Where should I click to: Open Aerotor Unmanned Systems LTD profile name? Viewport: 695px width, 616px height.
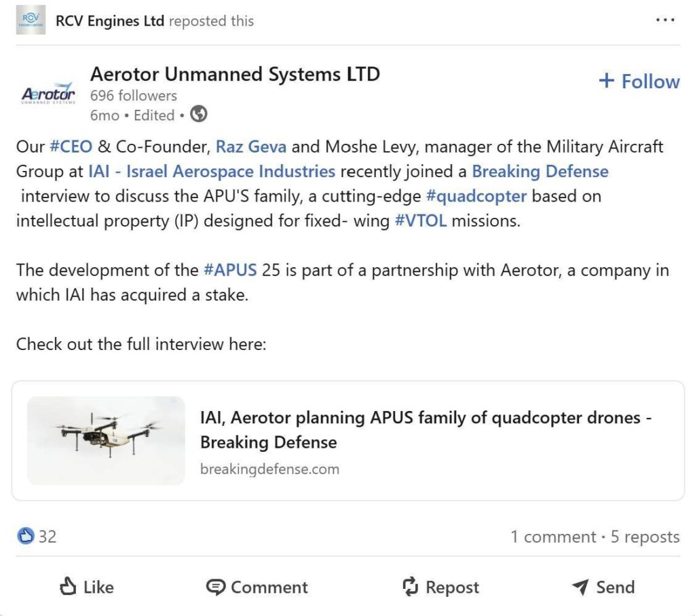pyautogui.click(x=235, y=74)
